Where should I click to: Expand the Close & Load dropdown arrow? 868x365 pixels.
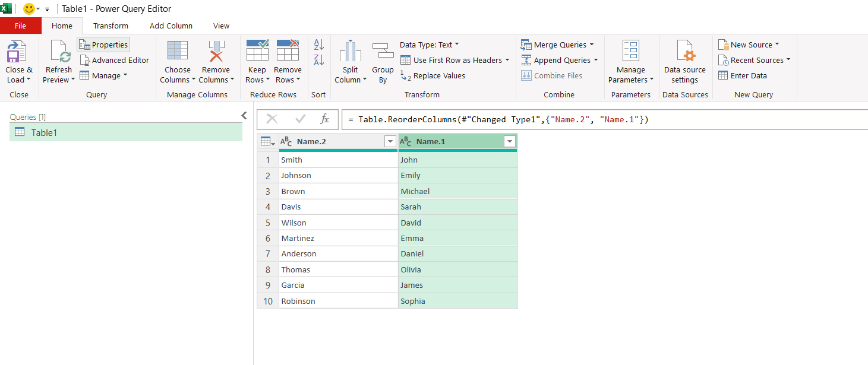[x=29, y=80]
